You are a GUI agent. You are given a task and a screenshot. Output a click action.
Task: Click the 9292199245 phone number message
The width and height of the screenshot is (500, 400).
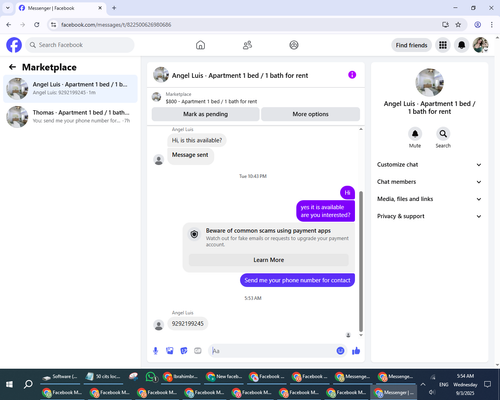[x=187, y=324]
